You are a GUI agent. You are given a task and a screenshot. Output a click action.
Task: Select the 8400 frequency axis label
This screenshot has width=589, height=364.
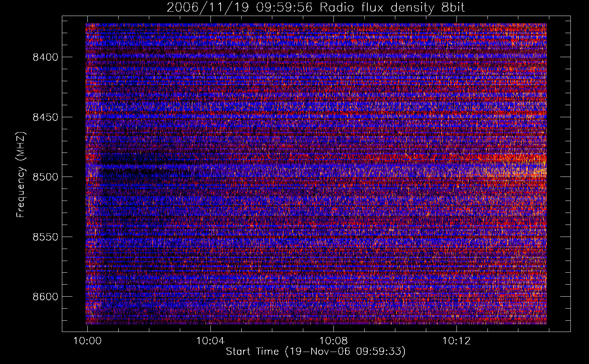[x=45, y=57]
